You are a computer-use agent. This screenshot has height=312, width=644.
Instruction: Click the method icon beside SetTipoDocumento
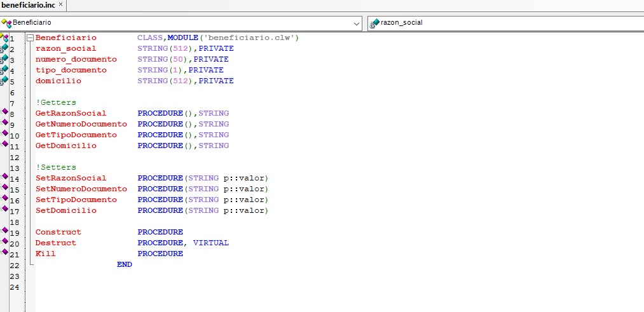[x=4, y=199]
